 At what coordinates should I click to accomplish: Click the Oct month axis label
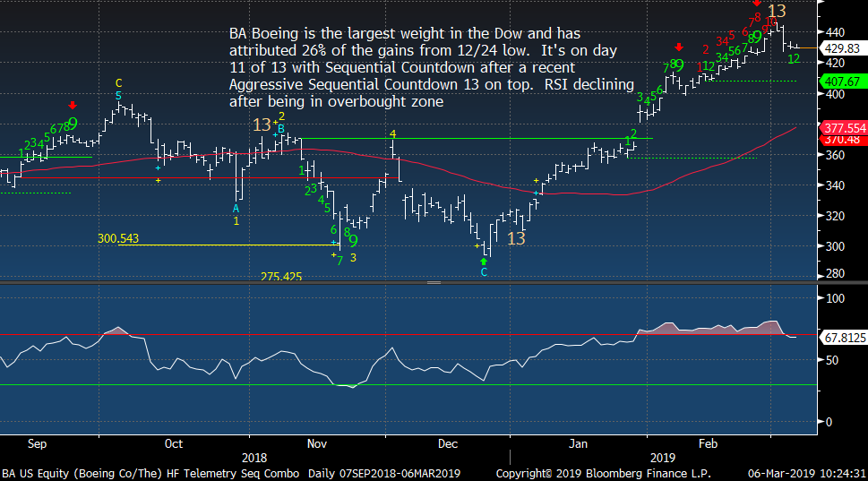click(174, 444)
